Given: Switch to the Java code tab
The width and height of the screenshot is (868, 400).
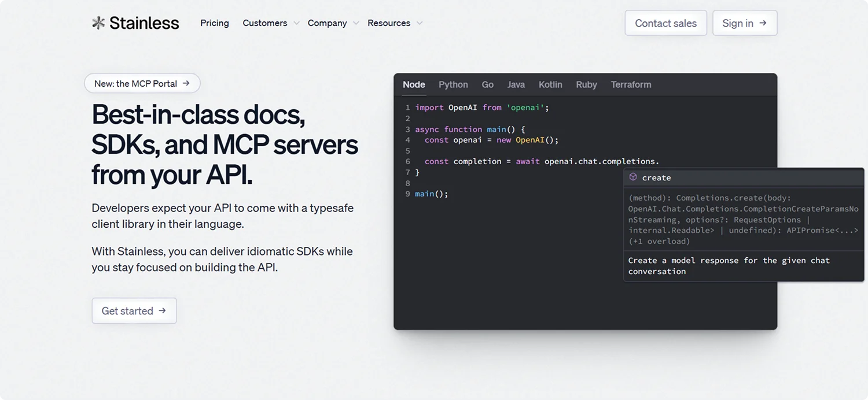Looking at the screenshot, I should point(516,84).
